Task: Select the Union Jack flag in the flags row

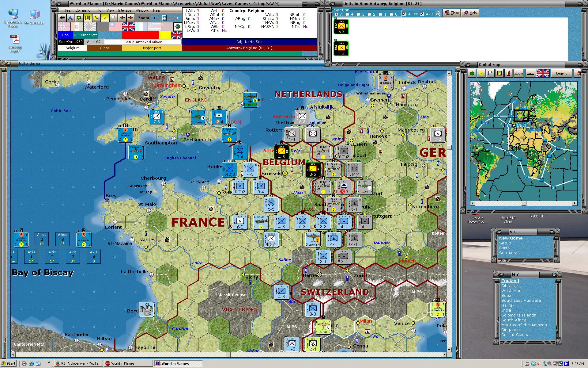Action: (128, 27)
